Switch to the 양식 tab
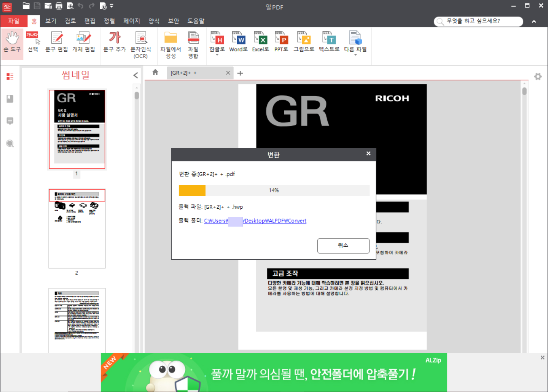The height and width of the screenshot is (392, 548). coord(154,21)
